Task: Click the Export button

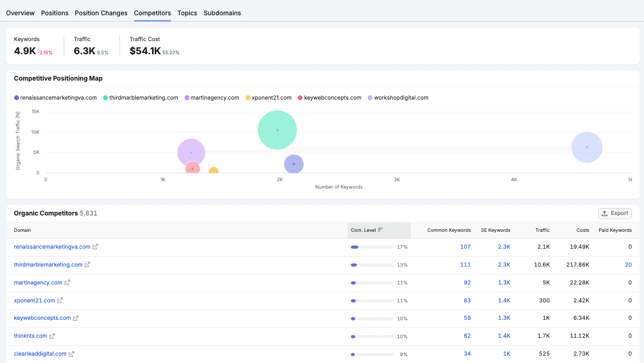Action: (x=615, y=213)
